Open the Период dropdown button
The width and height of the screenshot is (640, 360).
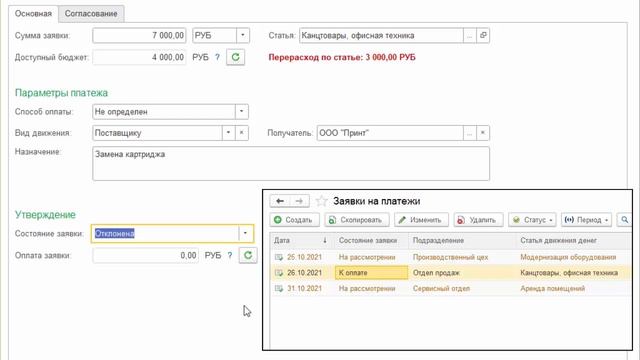point(586,220)
